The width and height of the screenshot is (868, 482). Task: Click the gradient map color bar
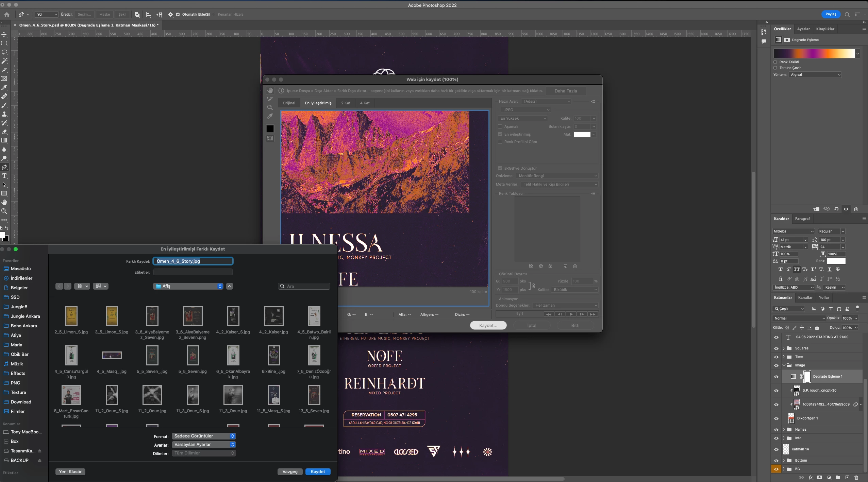click(814, 53)
